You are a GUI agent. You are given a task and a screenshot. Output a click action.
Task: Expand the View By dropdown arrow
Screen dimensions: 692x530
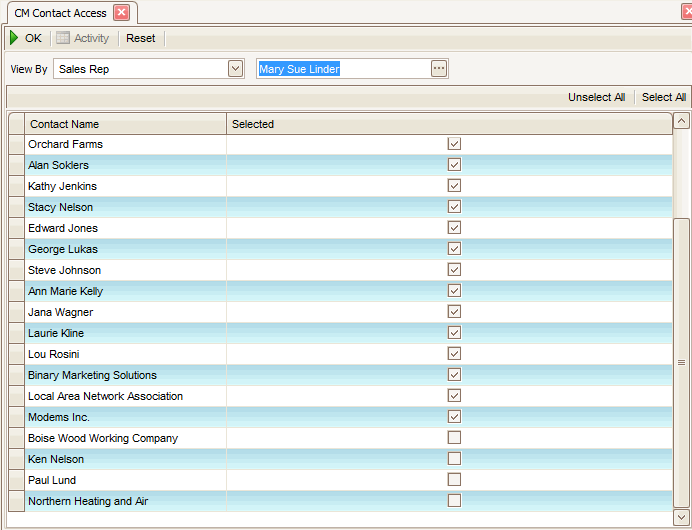coord(236,69)
